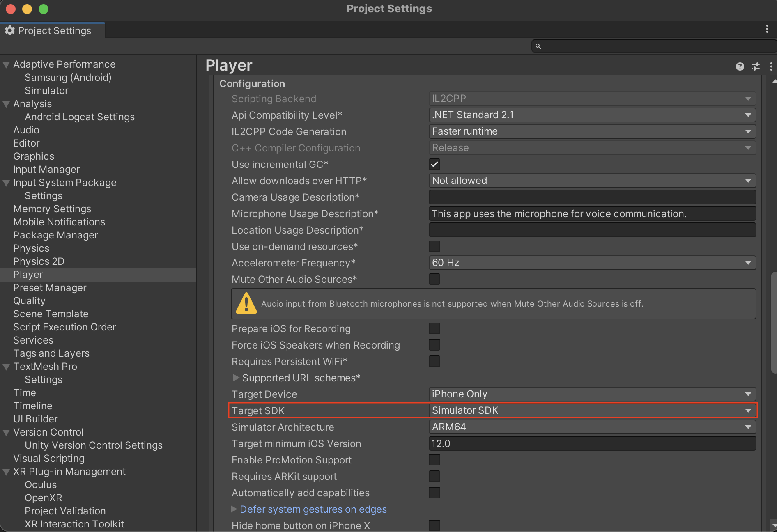The width and height of the screenshot is (777, 532).
Task: Click the Camera Usage Description input field
Action: pyautogui.click(x=591, y=197)
